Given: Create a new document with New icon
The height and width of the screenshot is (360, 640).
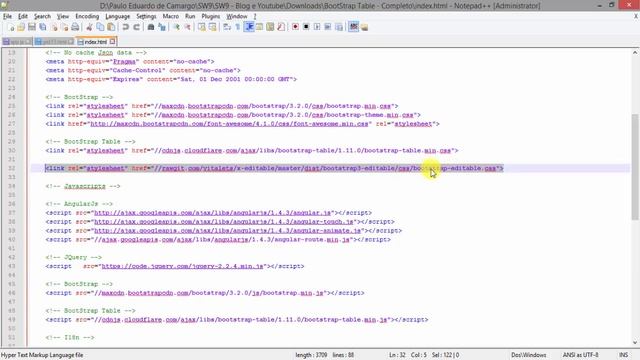Looking at the screenshot, I should pos(11,27).
